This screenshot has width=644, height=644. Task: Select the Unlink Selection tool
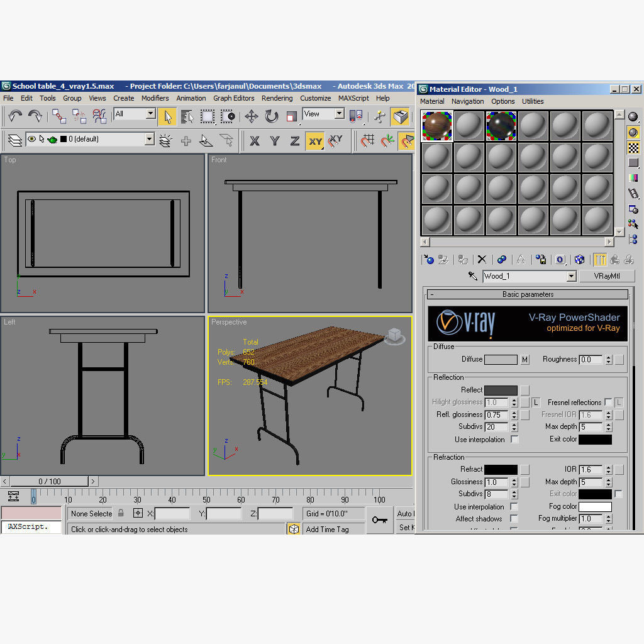79,116
